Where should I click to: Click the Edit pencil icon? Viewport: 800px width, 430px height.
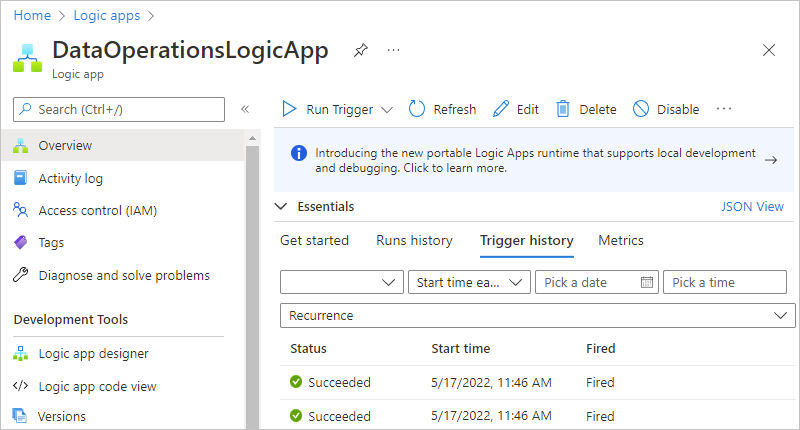click(501, 109)
